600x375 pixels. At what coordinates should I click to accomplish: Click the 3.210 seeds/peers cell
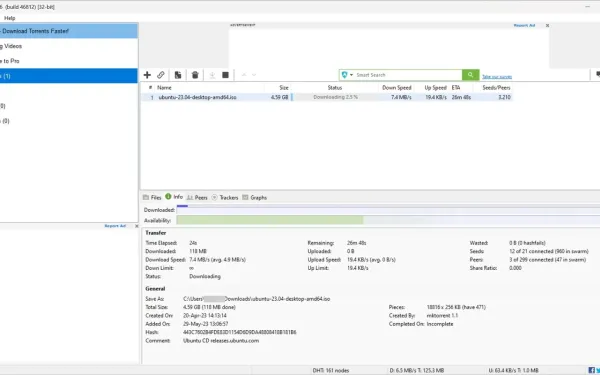tap(504, 97)
